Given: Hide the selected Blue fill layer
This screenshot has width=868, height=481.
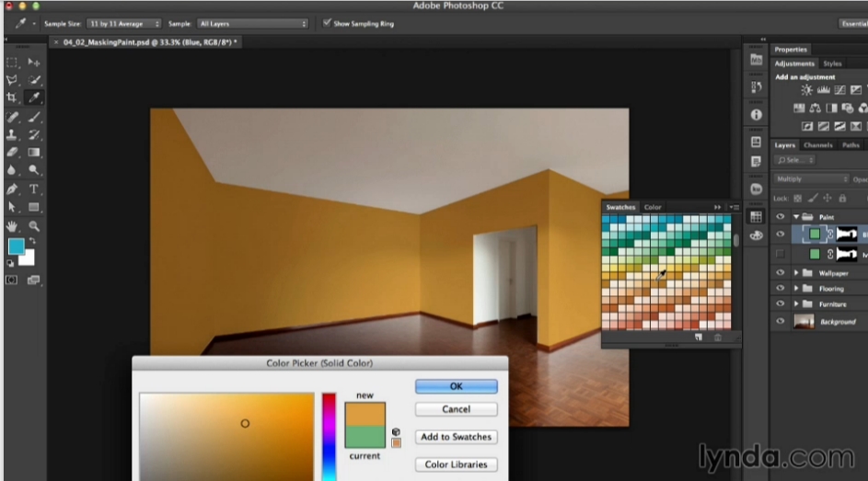Looking at the screenshot, I should coord(780,235).
